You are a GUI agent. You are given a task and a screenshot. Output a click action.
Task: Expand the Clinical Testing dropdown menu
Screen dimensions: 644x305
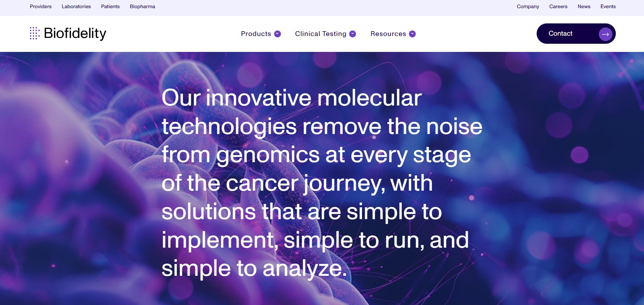[321, 34]
